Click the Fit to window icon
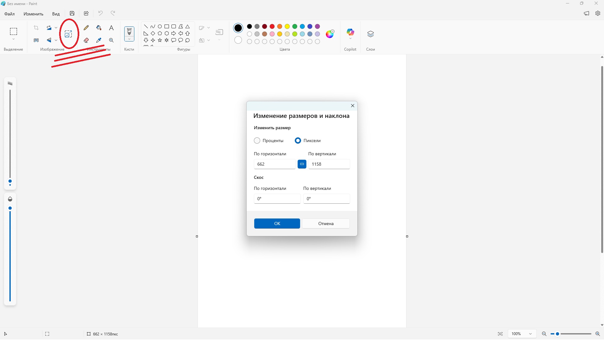The width and height of the screenshot is (604, 364). (500, 334)
